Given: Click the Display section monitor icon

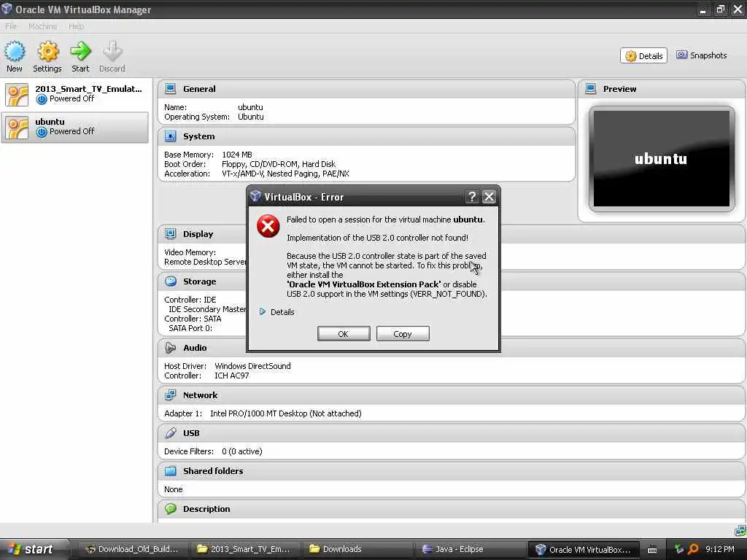Looking at the screenshot, I should pyautogui.click(x=170, y=234).
